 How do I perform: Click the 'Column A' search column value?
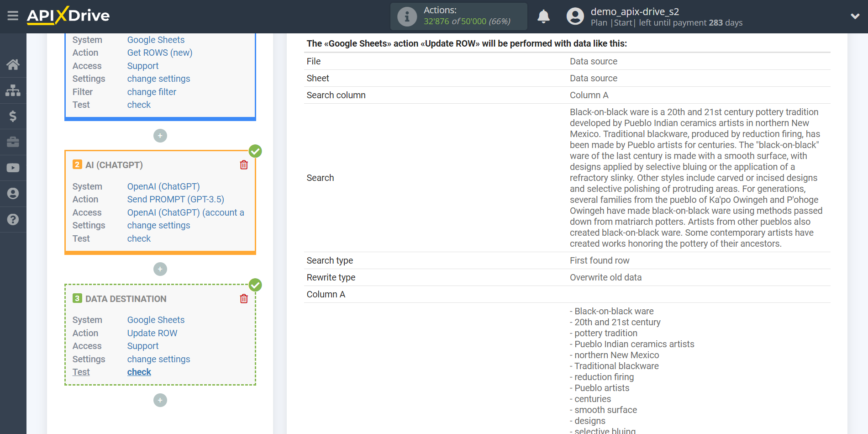589,95
